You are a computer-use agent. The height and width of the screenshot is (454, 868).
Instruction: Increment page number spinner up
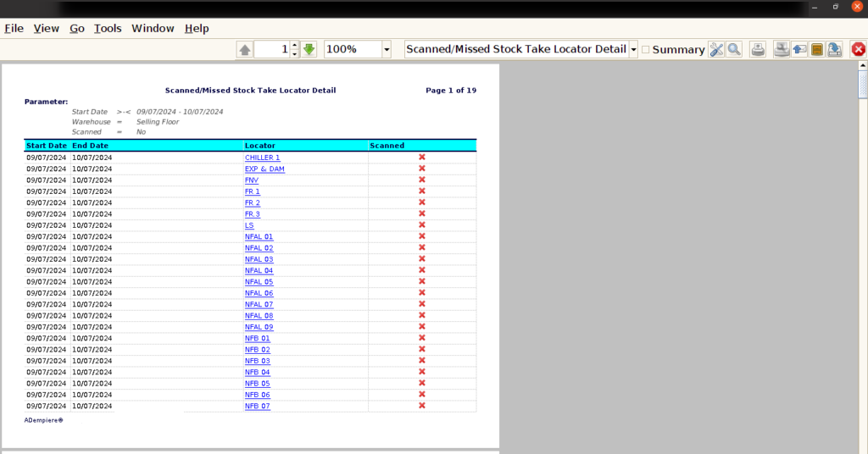tap(294, 45)
